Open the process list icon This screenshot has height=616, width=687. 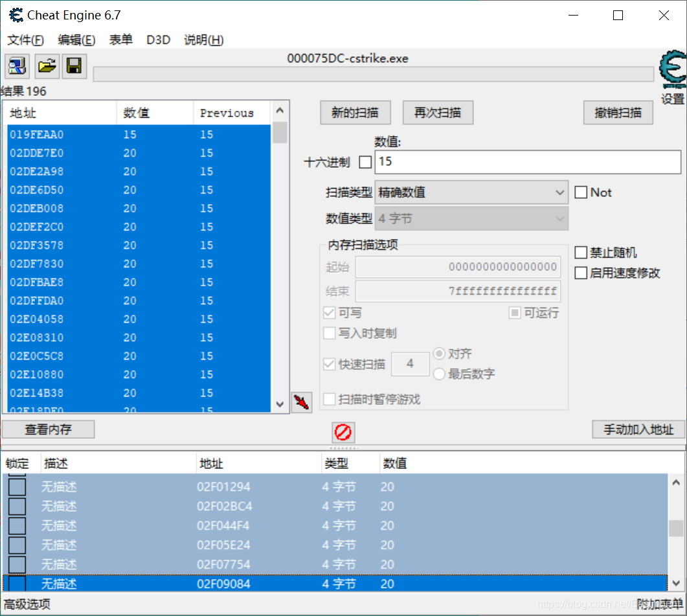[x=17, y=66]
